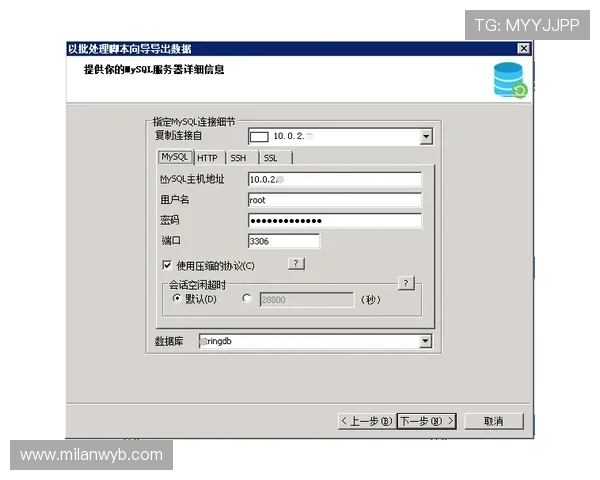The width and height of the screenshot is (600, 480).
Task: Click the 上一步 back button
Action: (365, 421)
